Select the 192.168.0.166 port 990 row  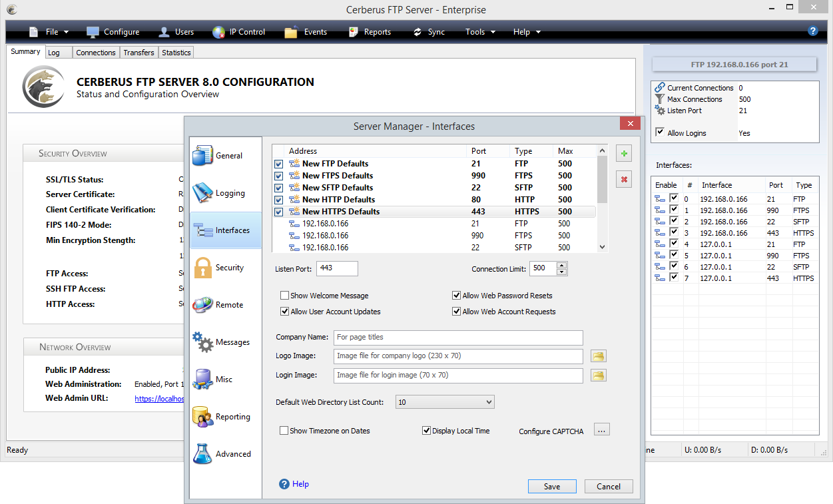[434, 236]
